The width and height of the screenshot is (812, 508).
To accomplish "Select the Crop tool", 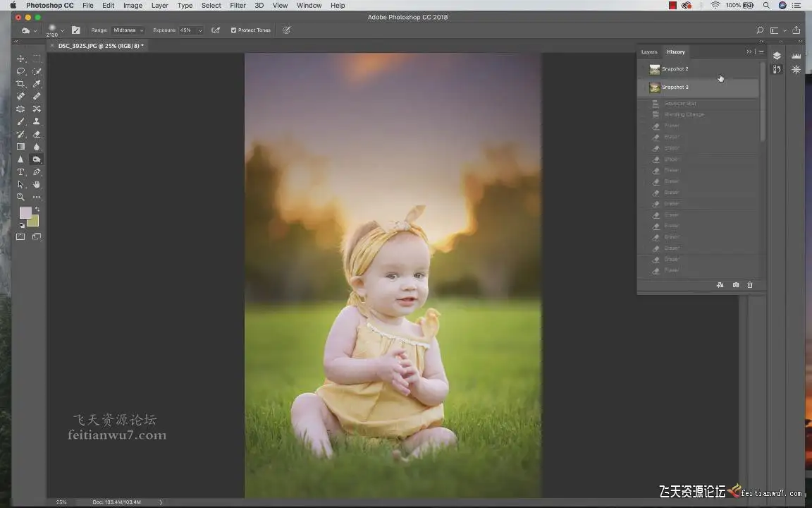I will point(20,84).
